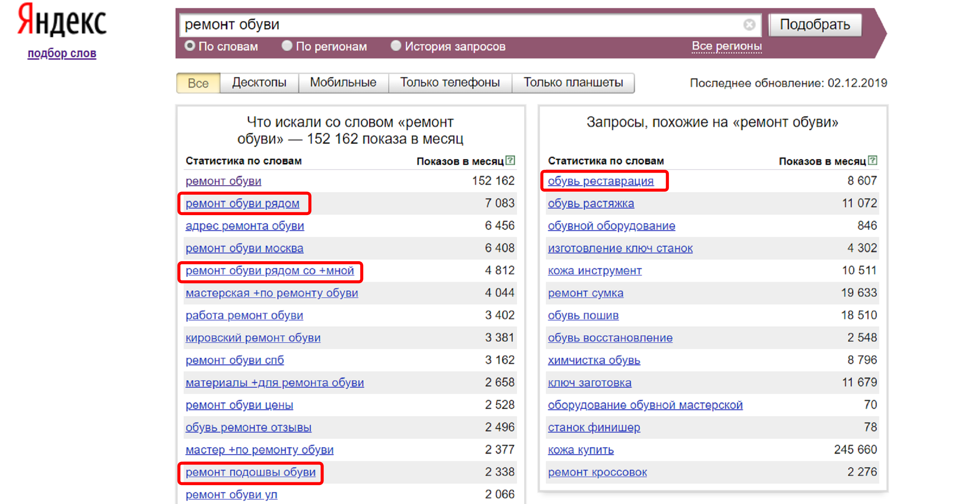Select the По регионам radio button

[287, 46]
